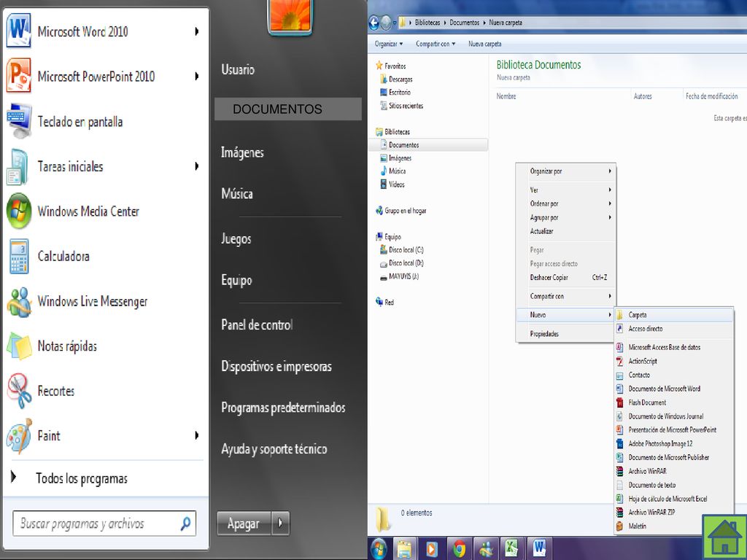Open Ayuda y soporte técnico
The width and height of the screenshot is (747, 560).
[274, 449]
